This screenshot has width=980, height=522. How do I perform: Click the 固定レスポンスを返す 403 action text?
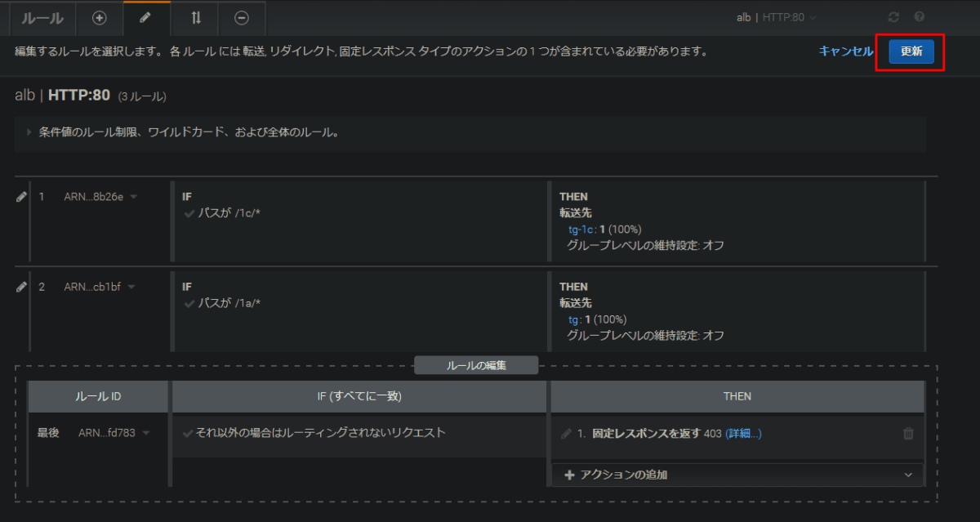657,434
